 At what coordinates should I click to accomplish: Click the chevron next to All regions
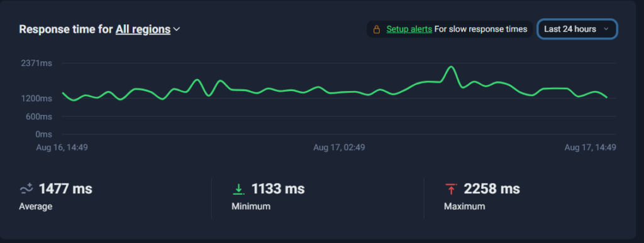pos(177,30)
